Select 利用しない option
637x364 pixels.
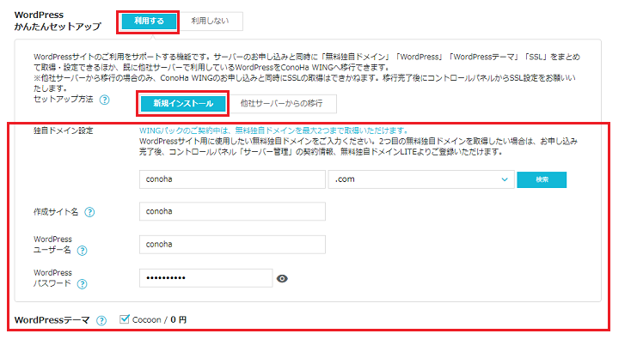[x=211, y=21]
